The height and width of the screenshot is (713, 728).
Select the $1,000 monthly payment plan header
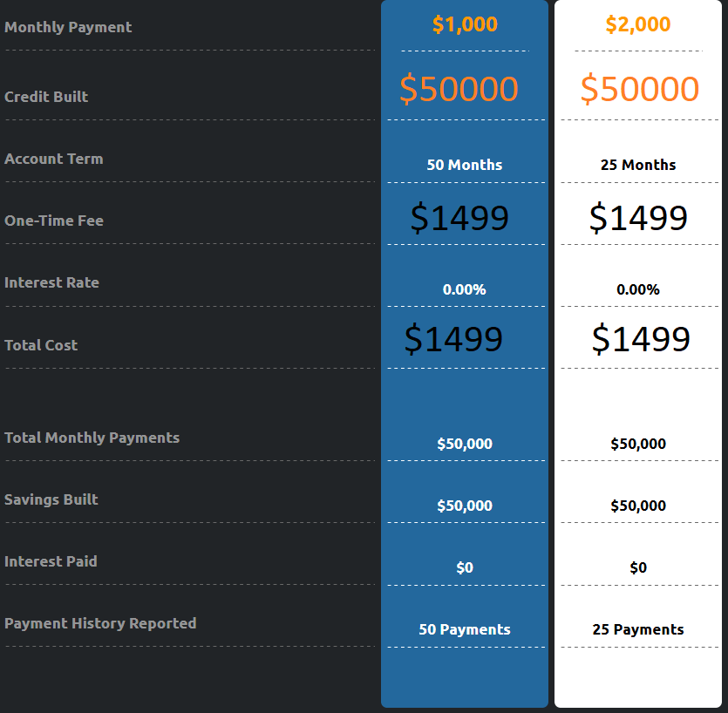coord(465,24)
